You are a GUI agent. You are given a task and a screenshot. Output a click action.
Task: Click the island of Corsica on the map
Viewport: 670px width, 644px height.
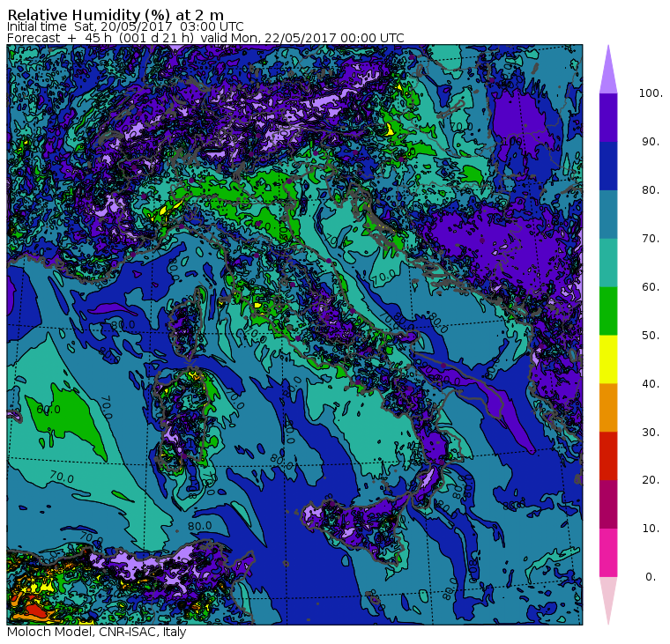(188, 324)
